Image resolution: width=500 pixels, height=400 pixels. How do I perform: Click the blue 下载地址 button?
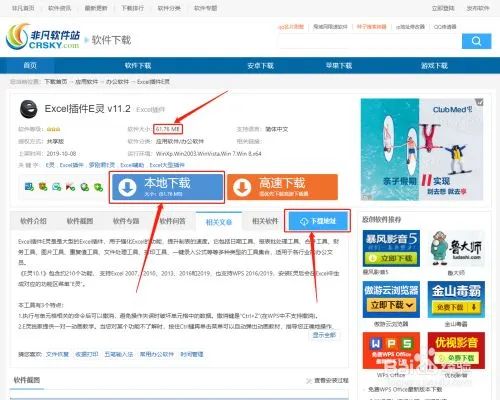pos(318,221)
